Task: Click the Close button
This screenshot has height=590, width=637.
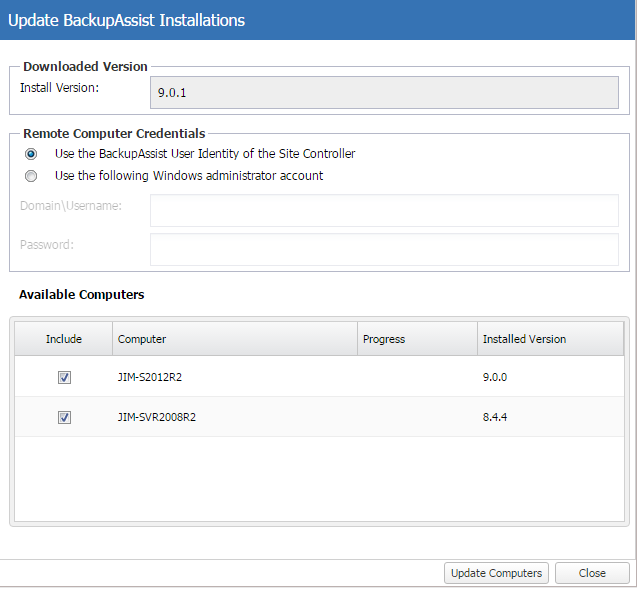Action: click(592, 573)
